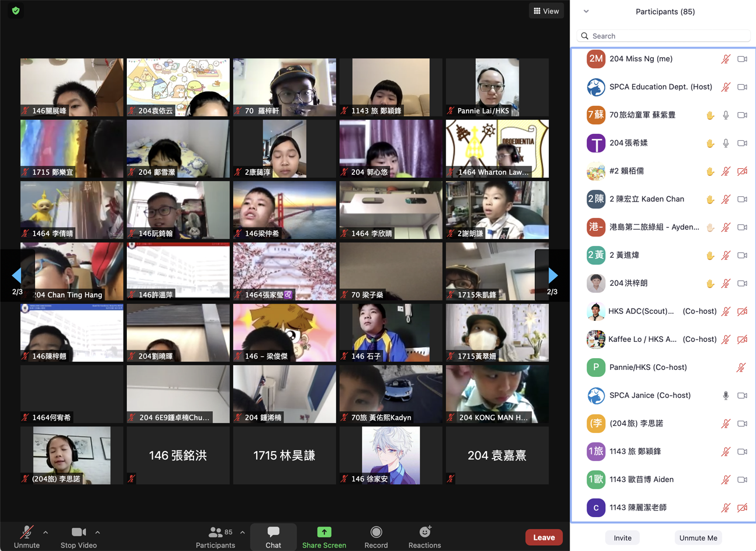
Task: Expand the participants options caret next to 85
Action: [243, 532]
